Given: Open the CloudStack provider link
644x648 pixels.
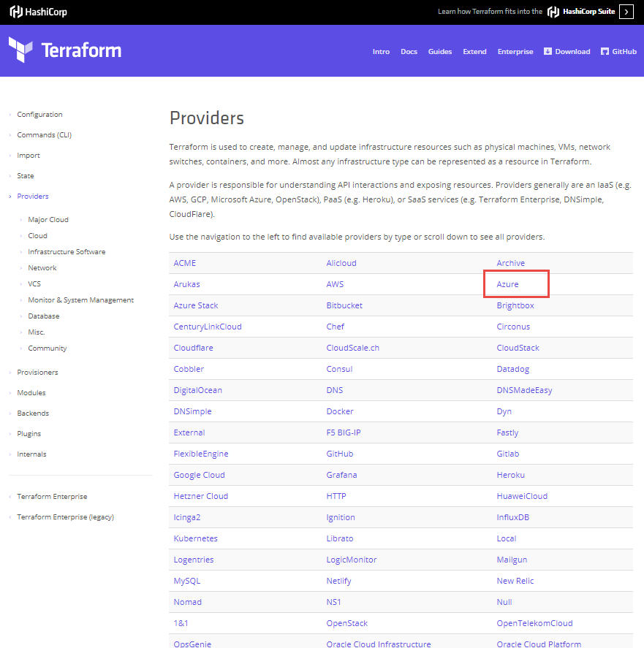Looking at the screenshot, I should [x=518, y=348].
